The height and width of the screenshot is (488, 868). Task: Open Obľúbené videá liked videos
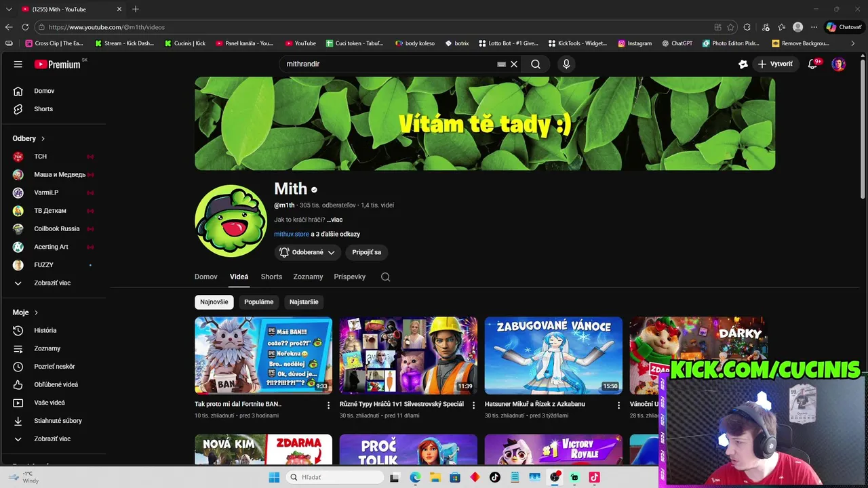(x=54, y=384)
